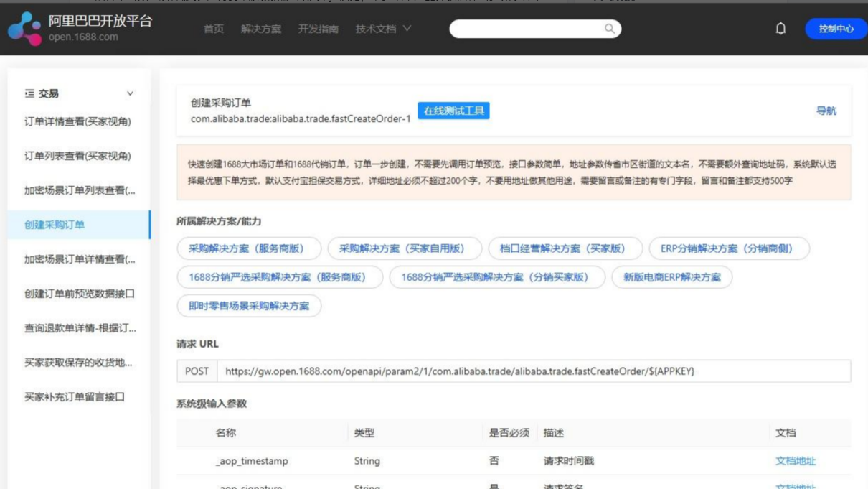Select 订单列表查看(买家视角) in sidebar
This screenshot has height=489, width=868.
tap(77, 156)
